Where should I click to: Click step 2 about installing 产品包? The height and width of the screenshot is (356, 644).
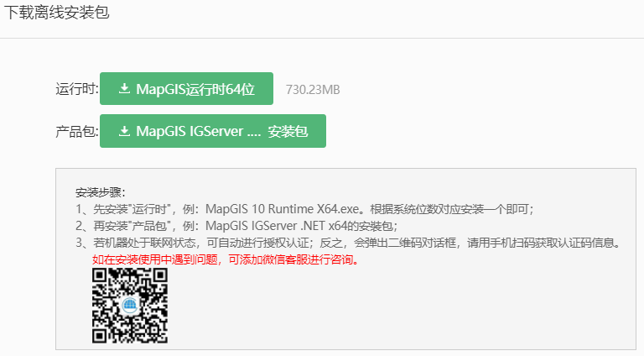[236, 226]
